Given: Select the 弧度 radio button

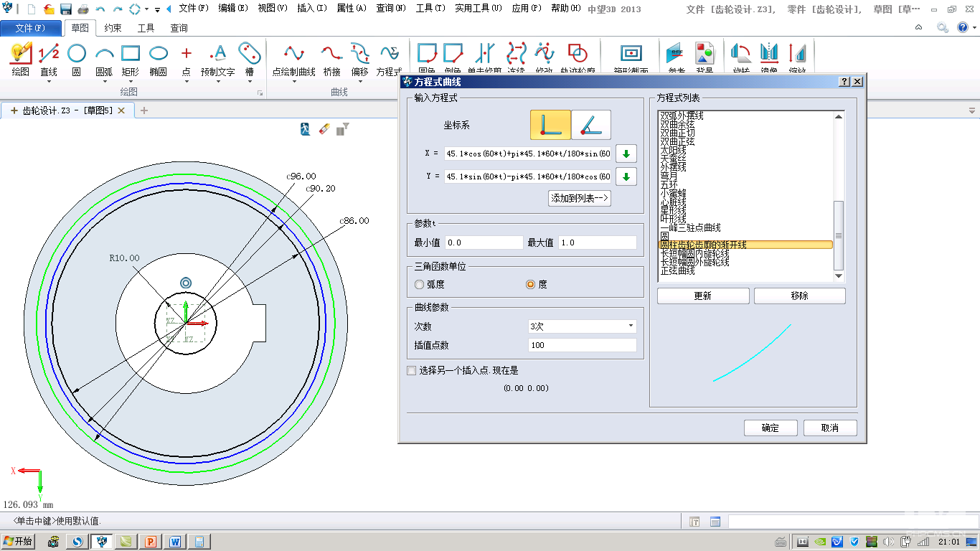Looking at the screenshot, I should coord(420,284).
